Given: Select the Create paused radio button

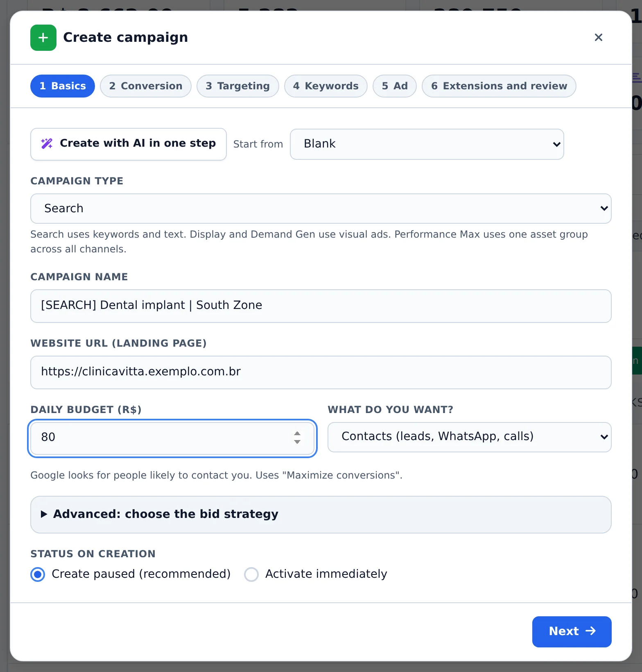Looking at the screenshot, I should [38, 574].
